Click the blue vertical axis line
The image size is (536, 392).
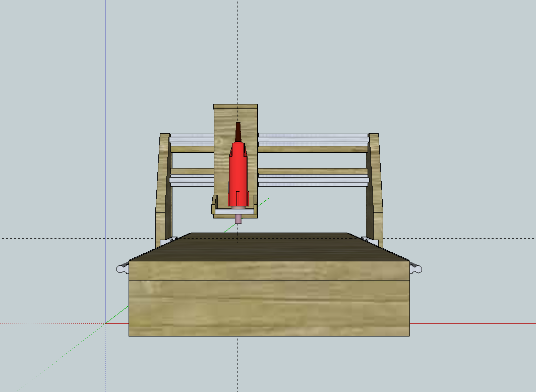pos(105,161)
